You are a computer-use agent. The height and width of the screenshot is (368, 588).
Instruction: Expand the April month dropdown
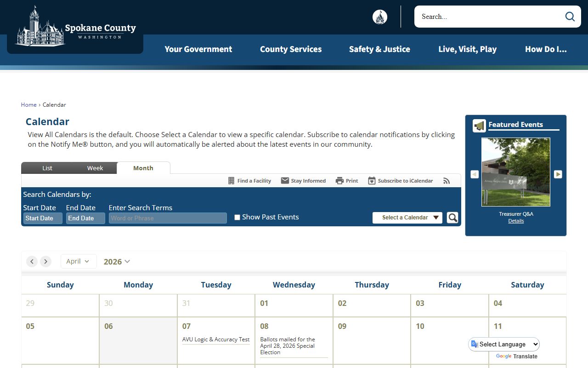coord(79,261)
